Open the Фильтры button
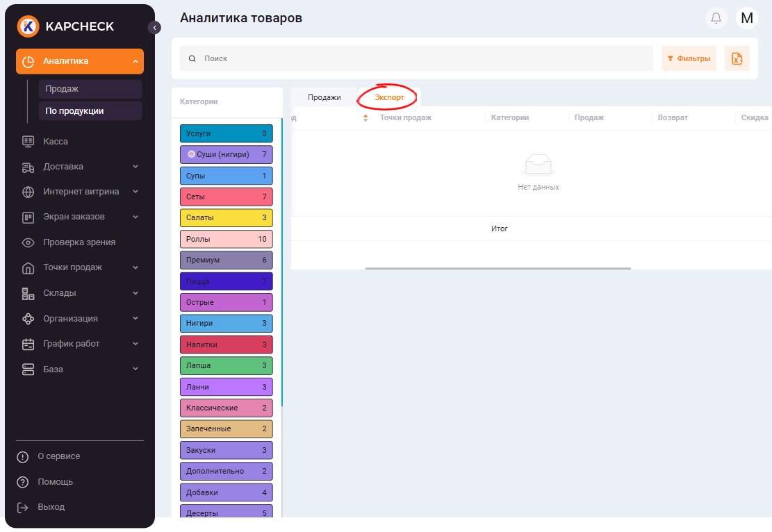772x532 pixels. pos(689,58)
